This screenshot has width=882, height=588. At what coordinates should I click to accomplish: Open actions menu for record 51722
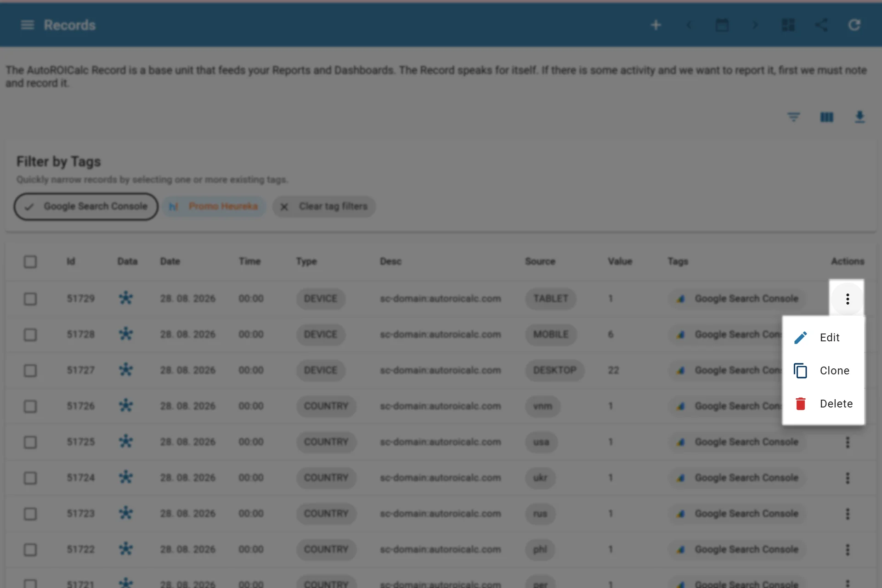[848, 550]
